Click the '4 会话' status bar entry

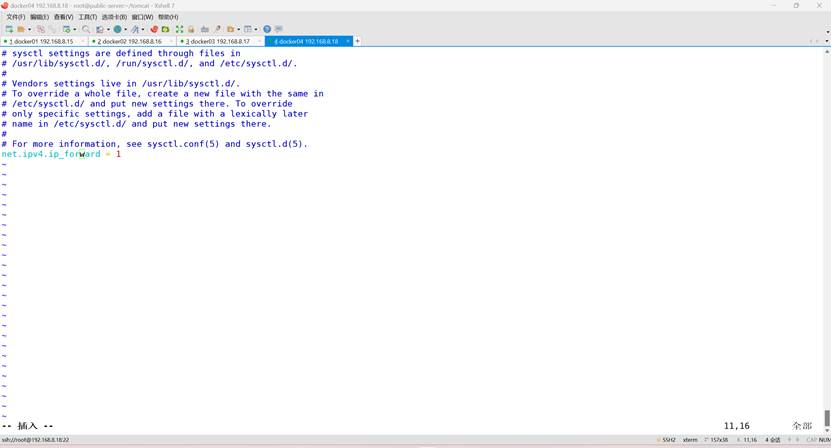point(773,440)
